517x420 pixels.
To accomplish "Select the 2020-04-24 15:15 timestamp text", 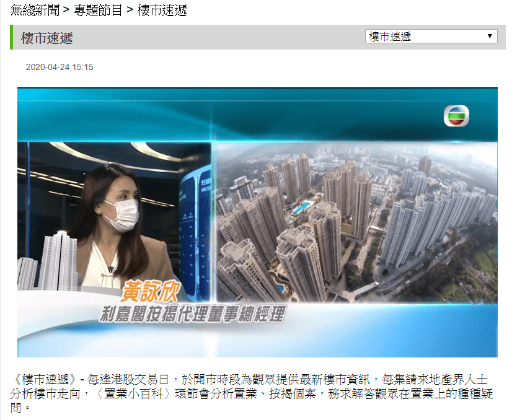I will (x=60, y=67).
